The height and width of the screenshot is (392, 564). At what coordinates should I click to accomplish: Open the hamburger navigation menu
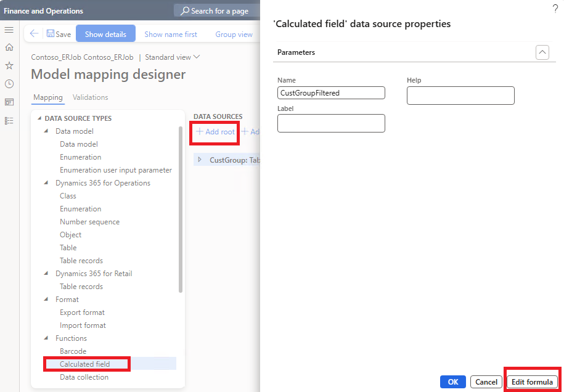pos(9,30)
